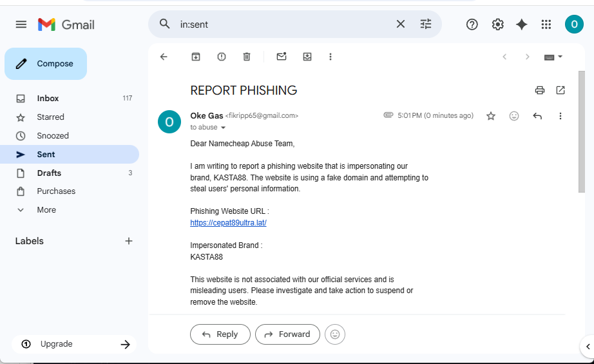
Task: Click the 5:01 PM timestamp
Action: pyautogui.click(x=436, y=115)
